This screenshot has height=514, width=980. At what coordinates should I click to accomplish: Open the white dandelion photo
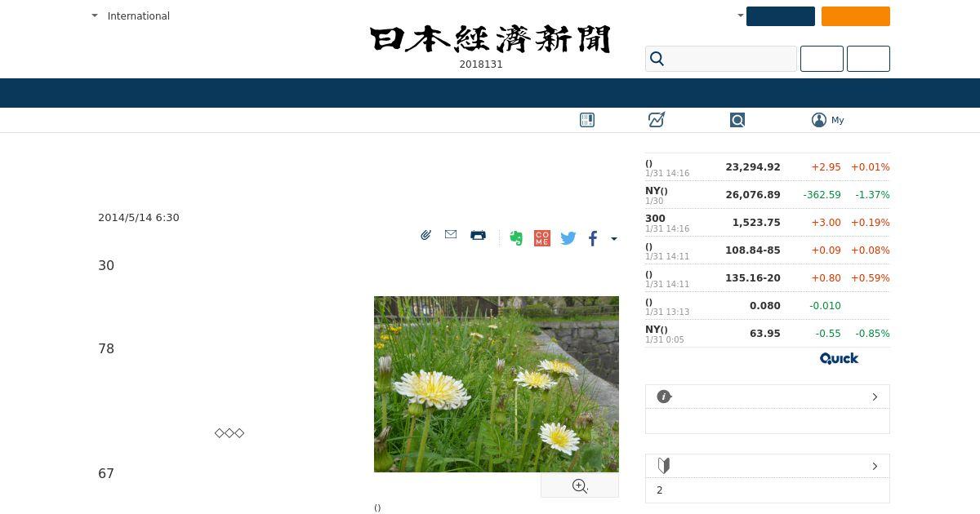(x=497, y=384)
